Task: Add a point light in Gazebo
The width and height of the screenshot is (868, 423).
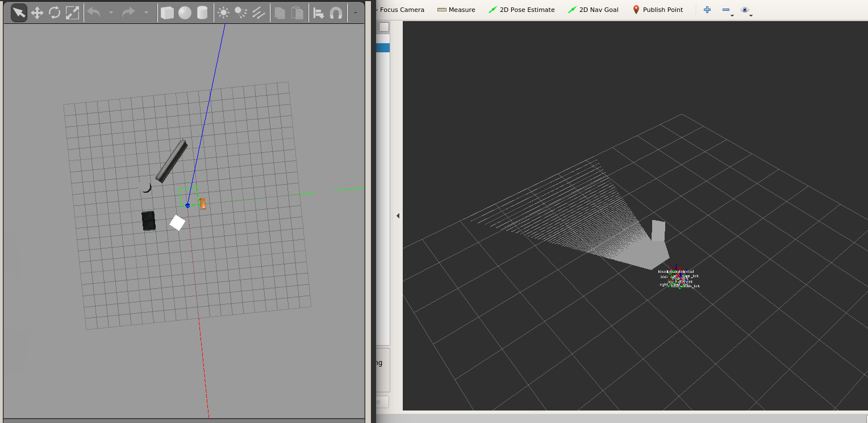Action: point(223,13)
